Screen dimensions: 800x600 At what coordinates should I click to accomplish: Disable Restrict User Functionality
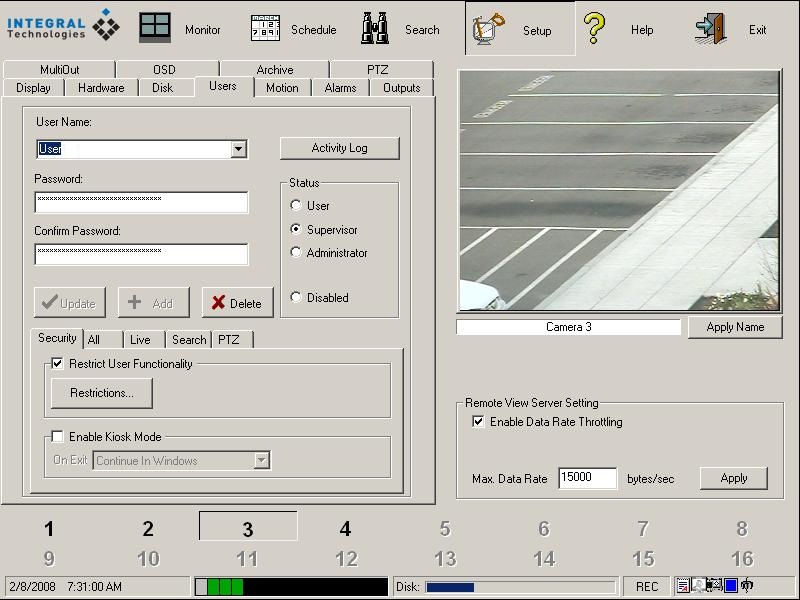pyautogui.click(x=57, y=364)
